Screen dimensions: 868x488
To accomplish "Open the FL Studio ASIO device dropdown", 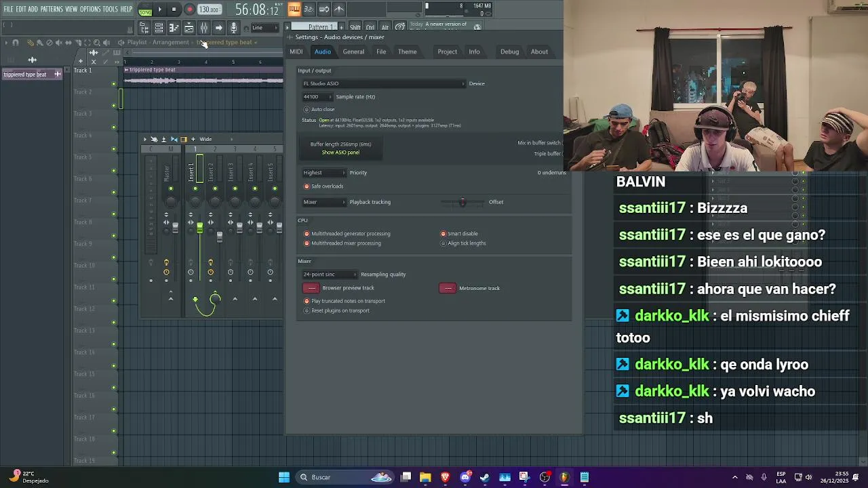I will click(x=384, y=83).
